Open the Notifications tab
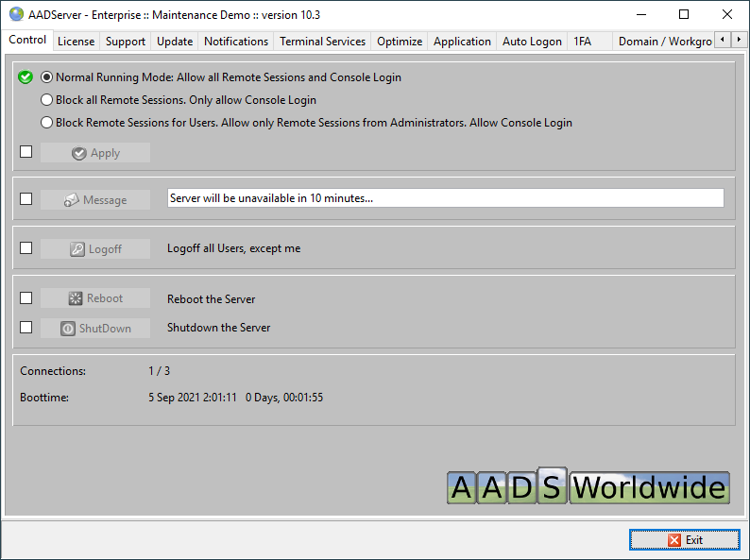 click(236, 42)
